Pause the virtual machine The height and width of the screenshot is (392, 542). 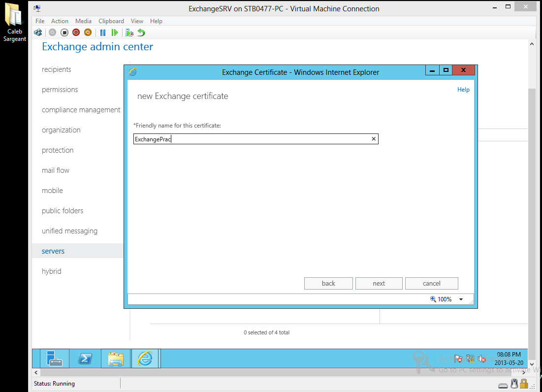click(103, 33)
